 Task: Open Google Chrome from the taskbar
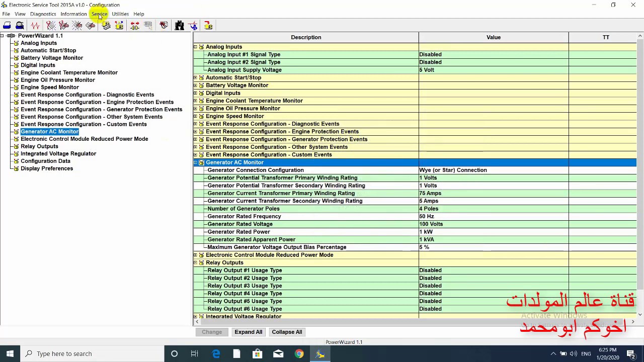299,354
